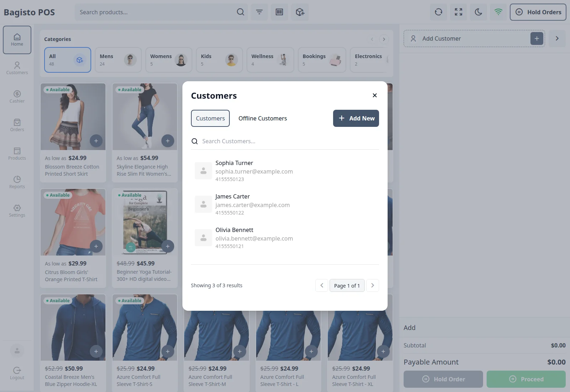Select customer James Carter
The image size is (570, 392).
285,204
